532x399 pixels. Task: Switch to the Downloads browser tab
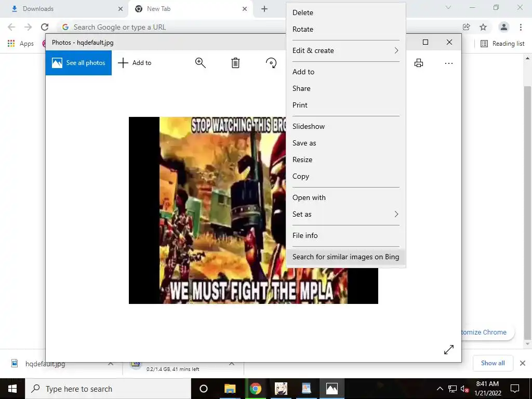click(x=64, y=9)
